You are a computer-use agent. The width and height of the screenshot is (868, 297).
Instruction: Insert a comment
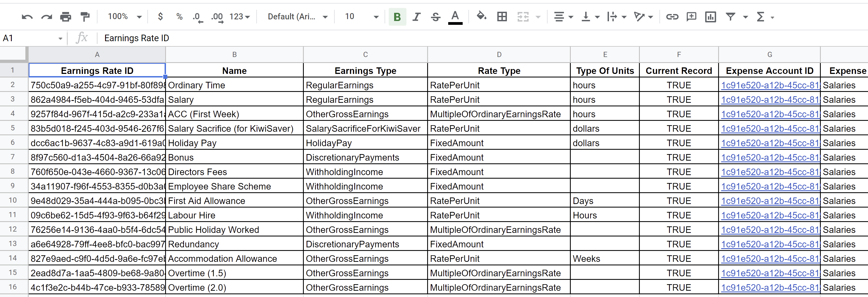691,16
